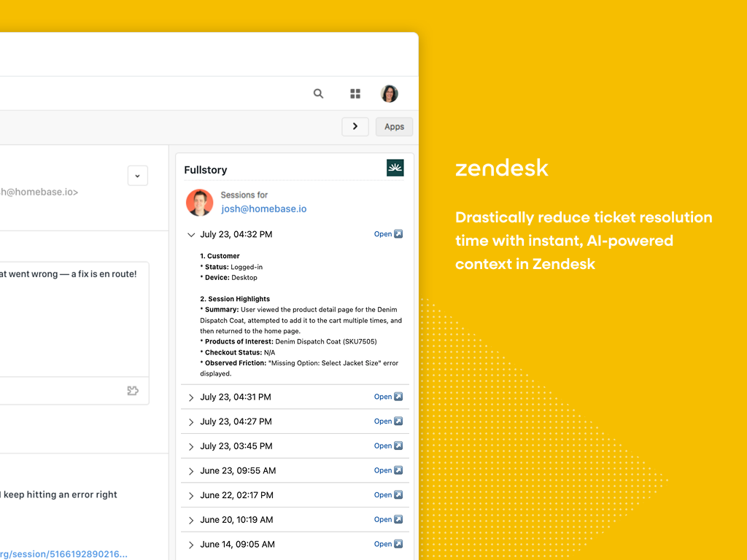The width and height of the screenshot is (747, 560).
Task: Click external-link icon for July 23, 04:32 PM
Action: (x=399, y=234)
